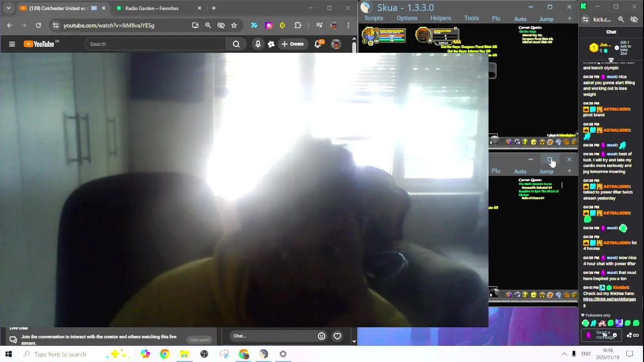
Task: Switch to Radio Garden – Favorites tab
Action: [x=151, y=8]
